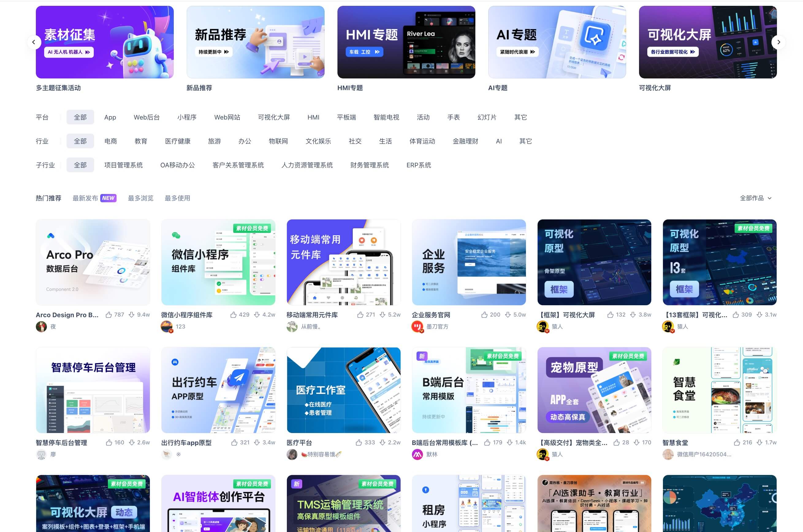
Task: Filter platform by Web后台
Action: (x=147, y=117)
